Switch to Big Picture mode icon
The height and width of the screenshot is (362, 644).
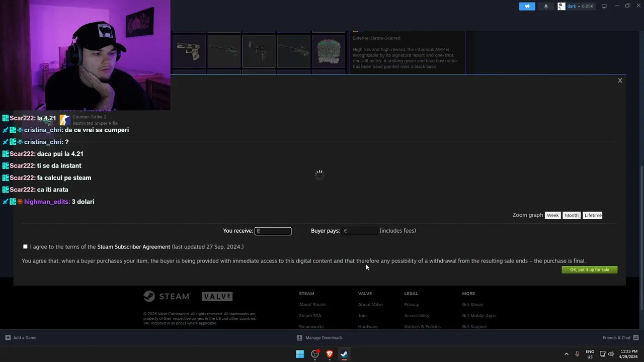604,6
